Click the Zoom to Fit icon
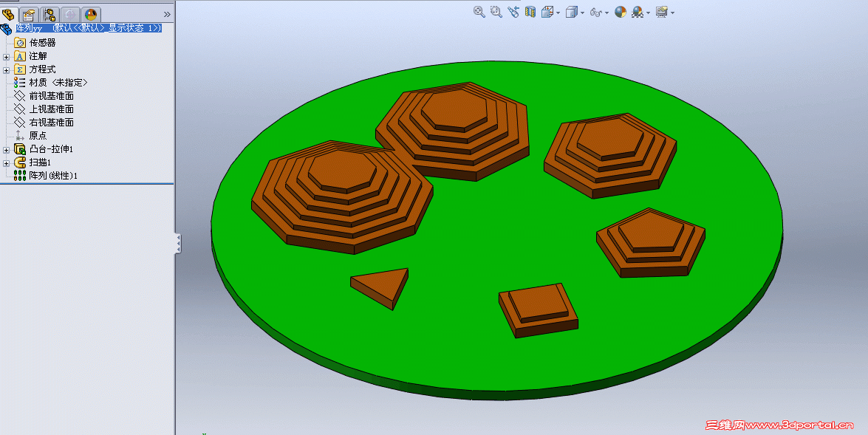Viewport: 868px width, 435px height. [479, 12]
